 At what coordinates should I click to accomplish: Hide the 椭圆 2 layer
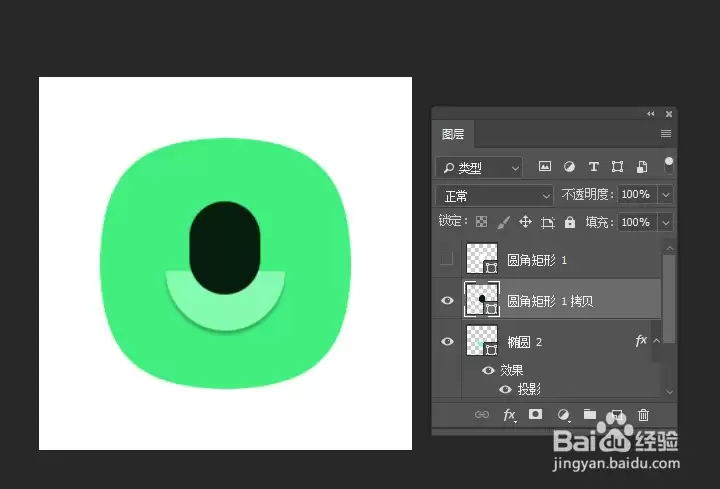(x=447, y=342)
